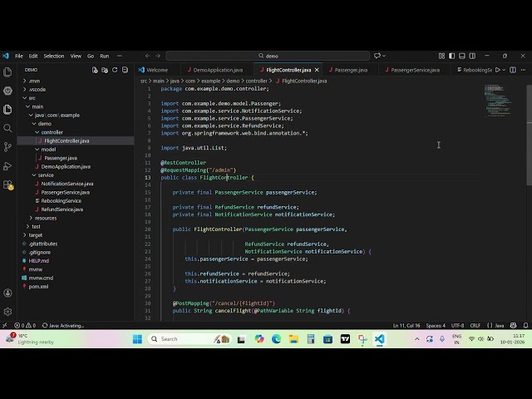Open the Source Control view

click(7, 146)
